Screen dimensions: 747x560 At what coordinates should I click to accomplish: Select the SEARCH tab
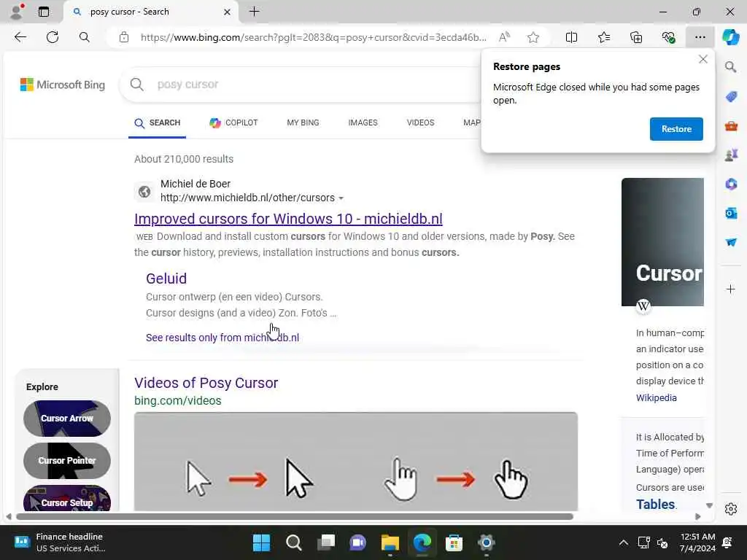pyautogui.click(x=158, y=122)
